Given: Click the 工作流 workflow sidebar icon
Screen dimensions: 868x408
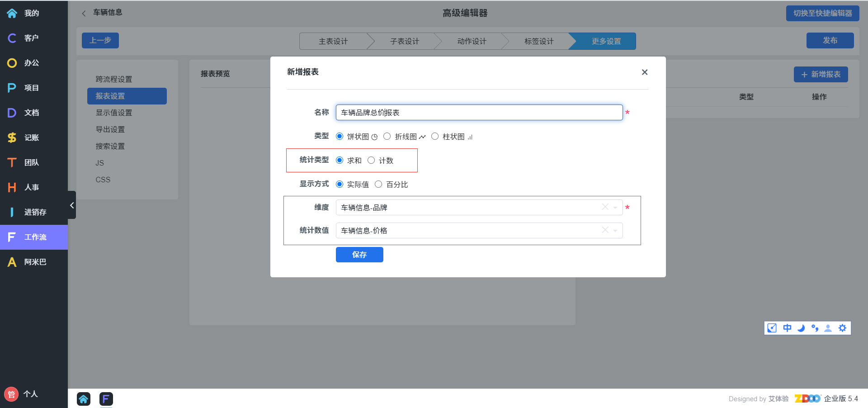Looking at the screenshot, I should point(12,237).
